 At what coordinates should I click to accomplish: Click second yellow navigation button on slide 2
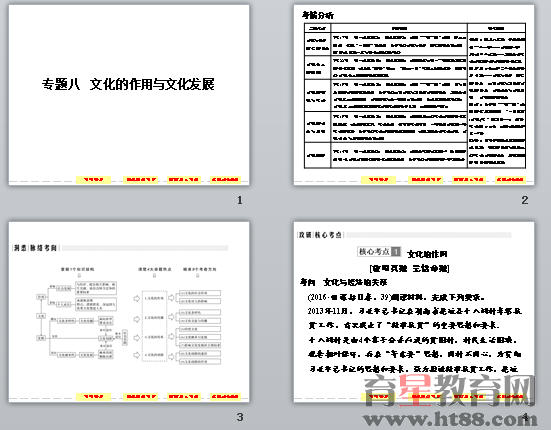pyautogui.click(x=426, y=180)
